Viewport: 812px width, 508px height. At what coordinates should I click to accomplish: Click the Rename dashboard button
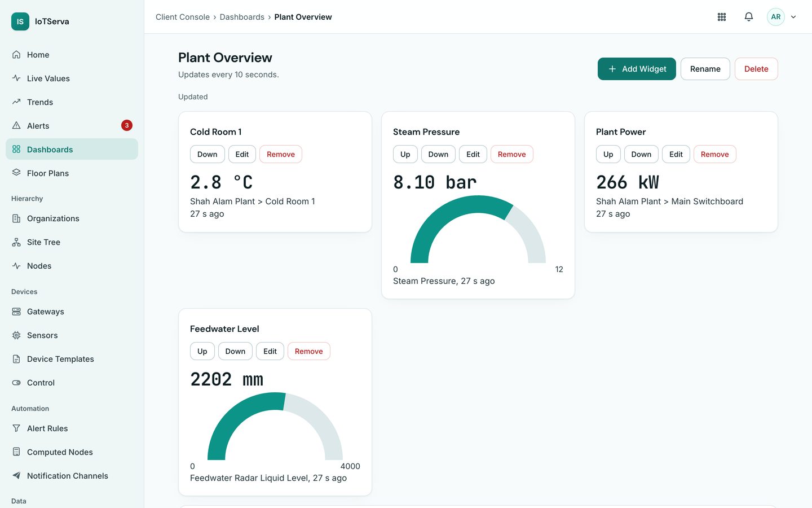tap(705, 69)
